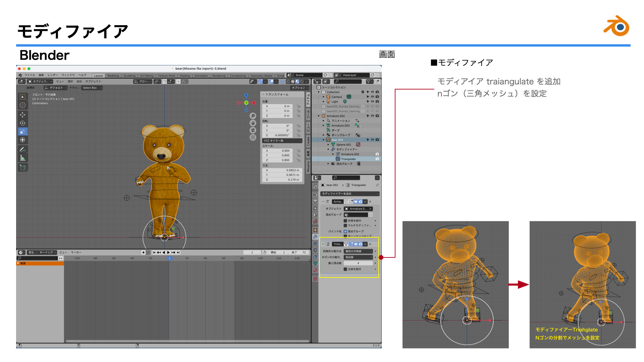Viewport: 644px width, 362px height.
Task: Toggle Collection exclude checkbox in outliner
Action: (x=363, y=92)
